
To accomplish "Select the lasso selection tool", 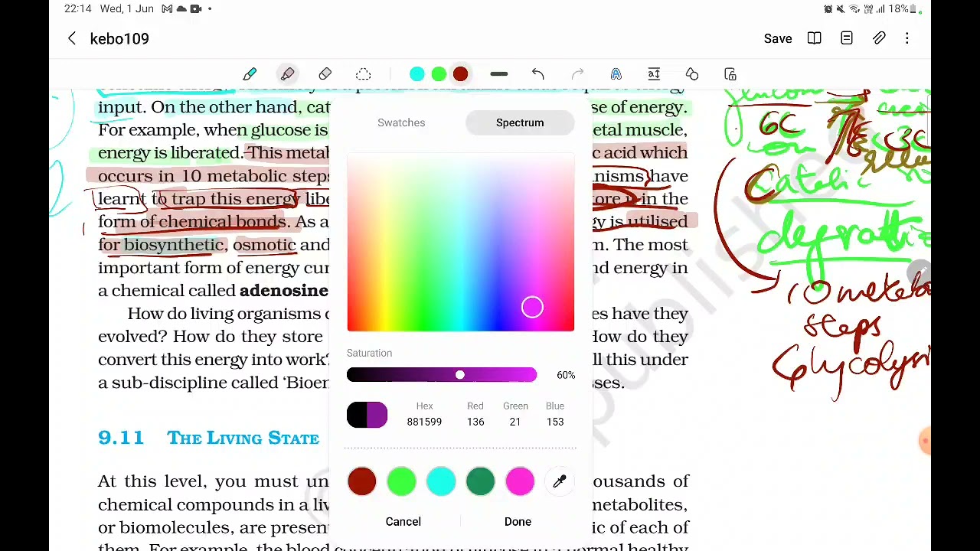I will [363, 74].
